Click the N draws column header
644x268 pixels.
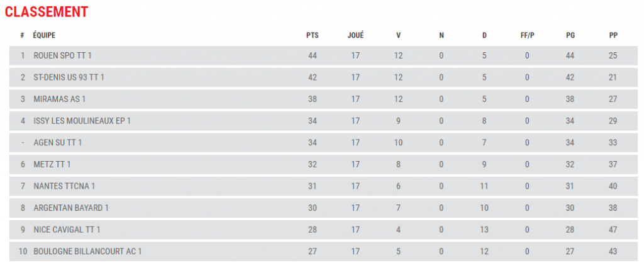(441, 35)
